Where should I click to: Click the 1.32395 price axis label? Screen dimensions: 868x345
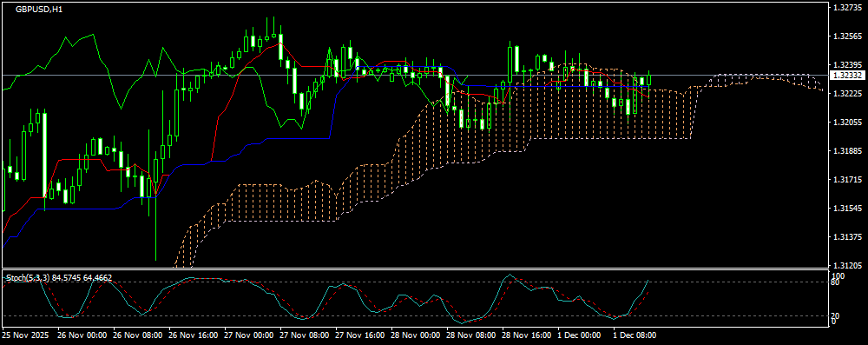[848, 64]
